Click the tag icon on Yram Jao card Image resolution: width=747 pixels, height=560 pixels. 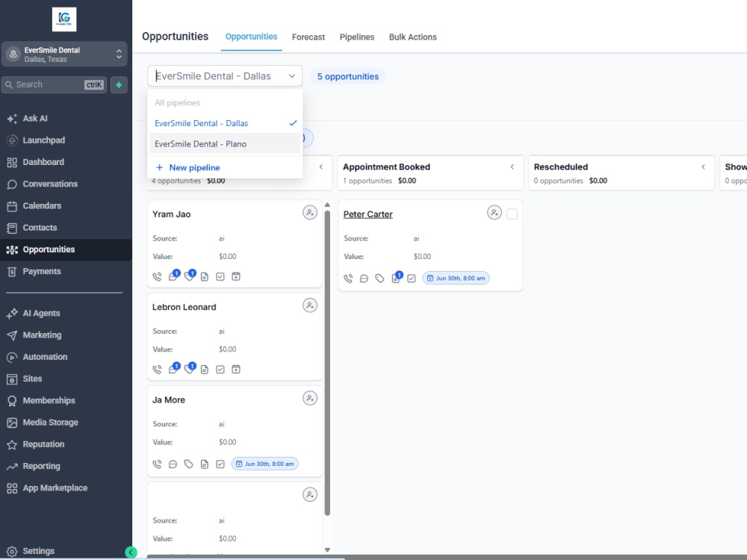[189, 276]
